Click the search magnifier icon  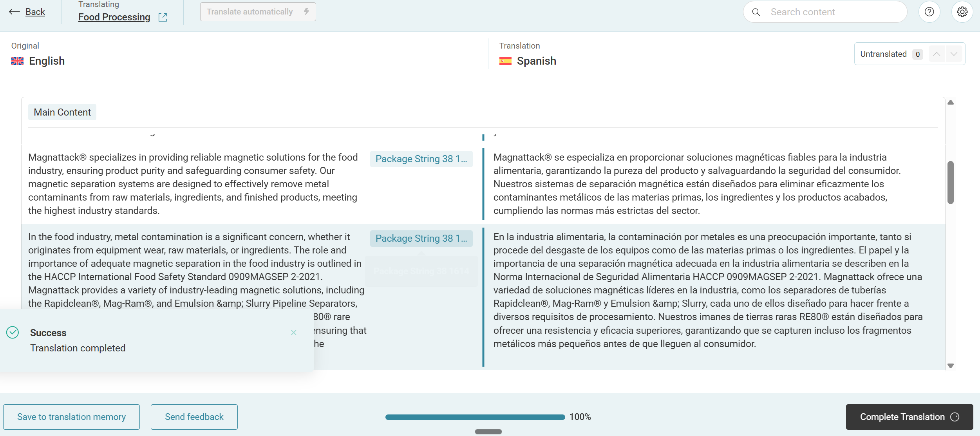click(x=756, y=12)
